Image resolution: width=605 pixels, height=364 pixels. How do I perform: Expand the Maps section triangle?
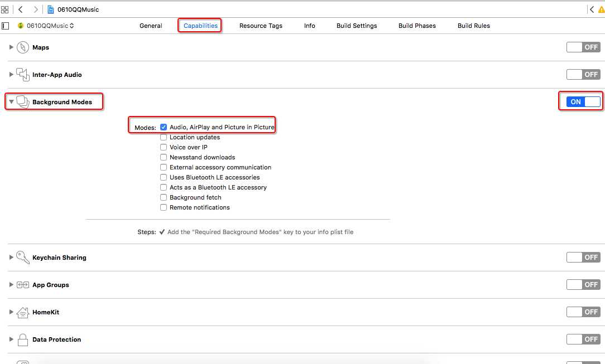[11, 47]
